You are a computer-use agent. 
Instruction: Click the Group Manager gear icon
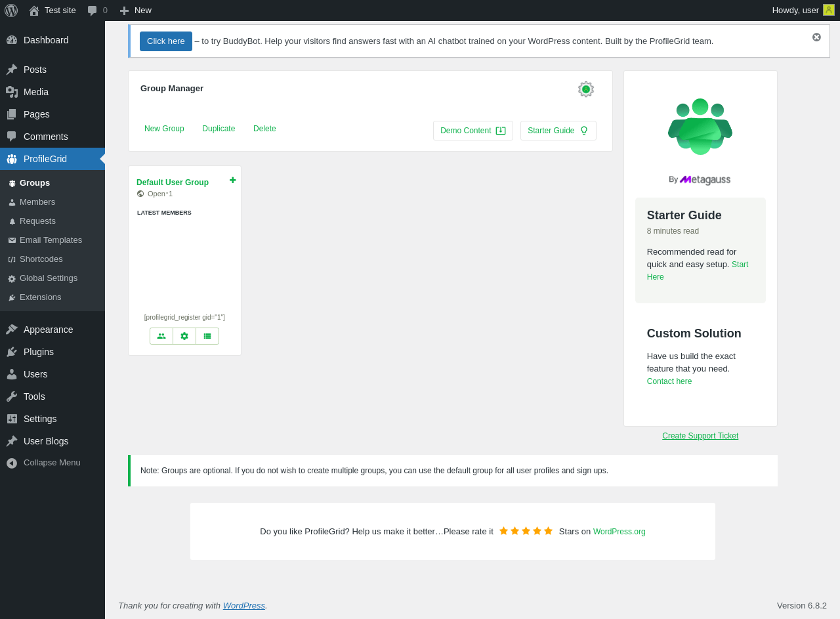pyautogui.click(x=586, y=89)
